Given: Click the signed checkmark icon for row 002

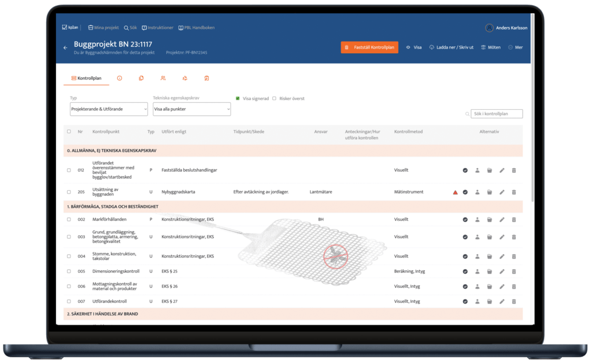Looking at the screenshot, I should 465,220.
